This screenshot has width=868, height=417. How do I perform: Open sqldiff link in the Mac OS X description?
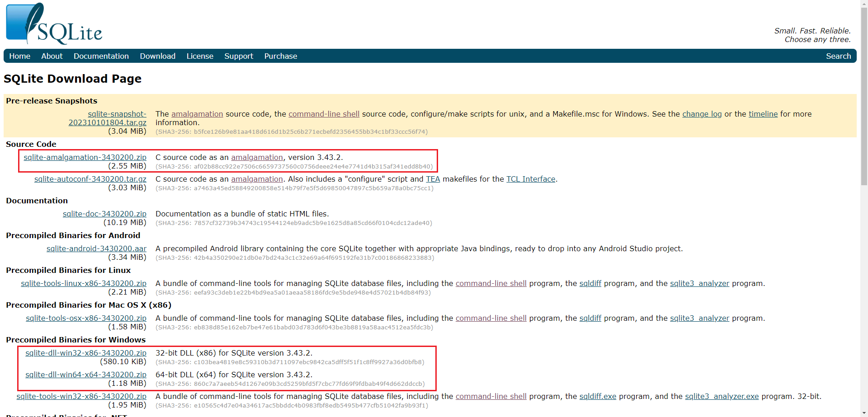coord(590,318)
